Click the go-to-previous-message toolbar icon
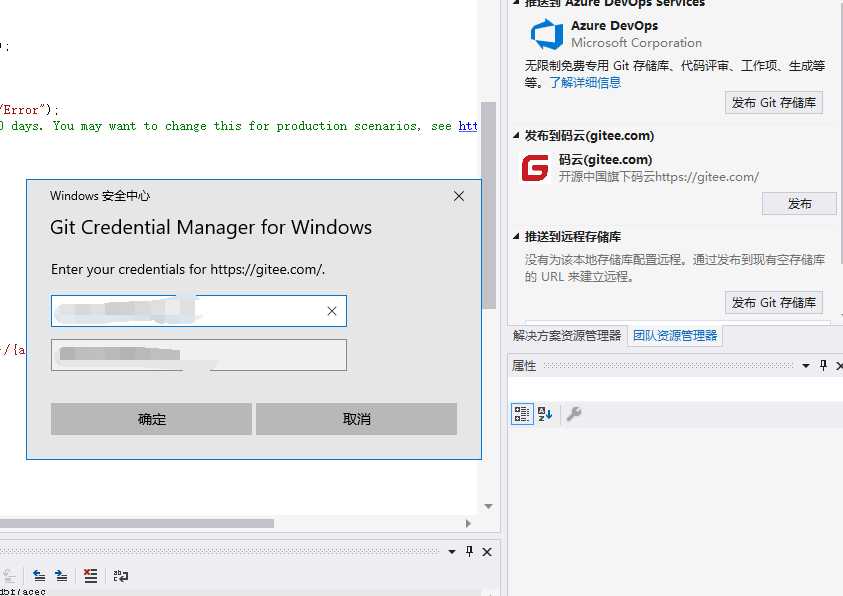843x596 pixels. pos(39,576)
